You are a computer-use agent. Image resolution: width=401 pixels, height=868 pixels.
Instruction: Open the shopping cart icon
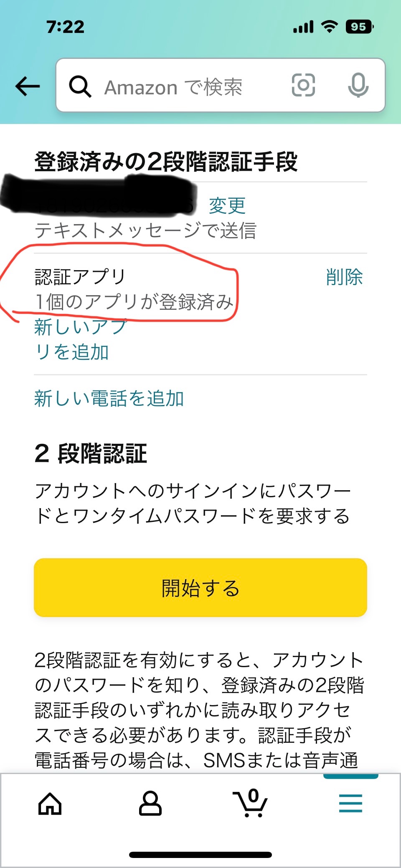[x=251, y=803]
